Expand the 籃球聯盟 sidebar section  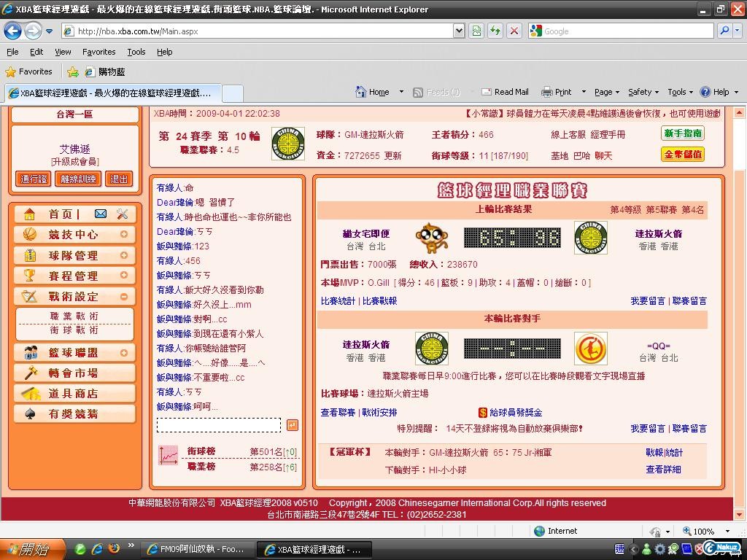[124, 353]
